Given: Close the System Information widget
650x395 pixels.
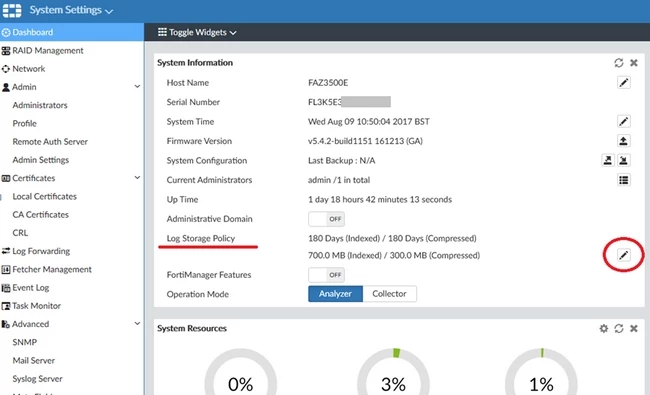Looking at the screenshot, I should coord(634,63).
